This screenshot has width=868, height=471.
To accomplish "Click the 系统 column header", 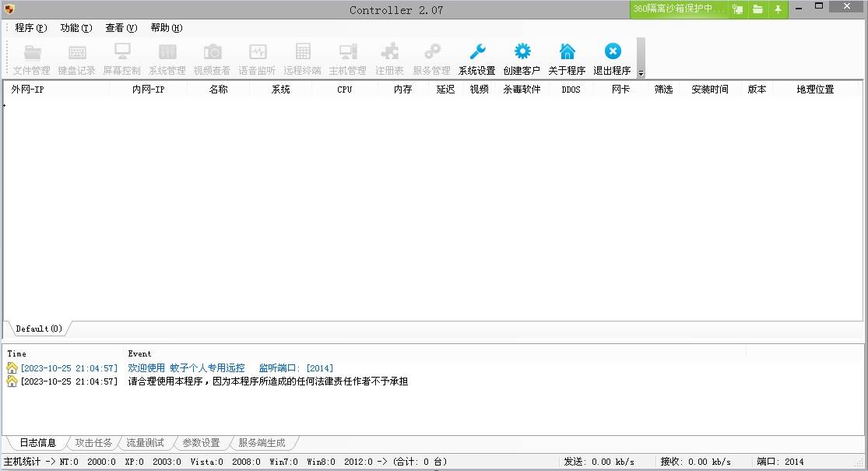I will pos(281,89).
